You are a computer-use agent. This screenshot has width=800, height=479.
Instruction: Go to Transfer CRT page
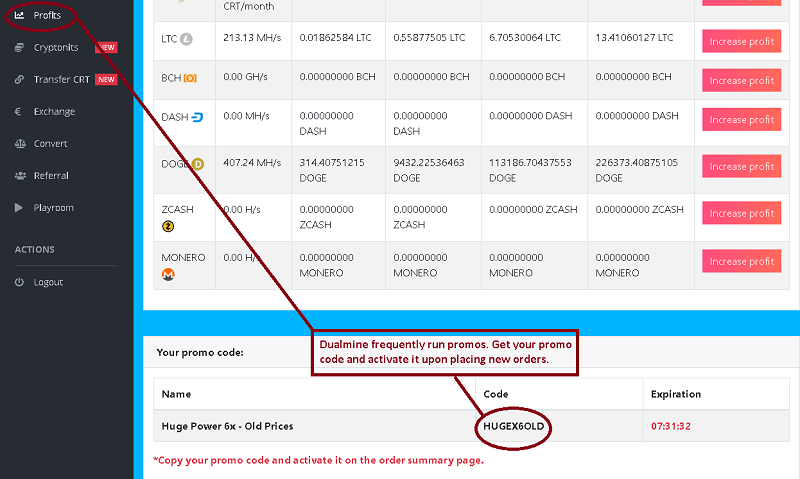[61, 80]
